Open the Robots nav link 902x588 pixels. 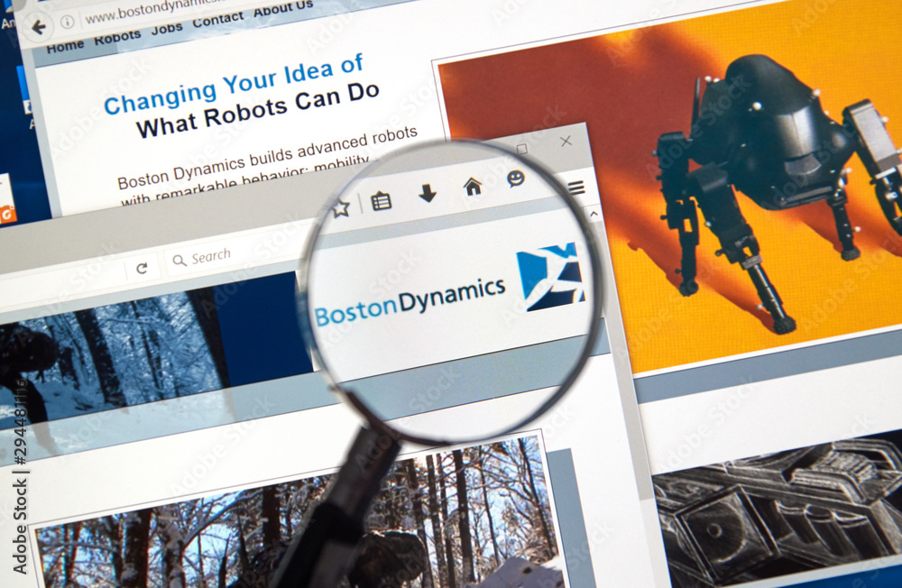click(x=117, y=37)
